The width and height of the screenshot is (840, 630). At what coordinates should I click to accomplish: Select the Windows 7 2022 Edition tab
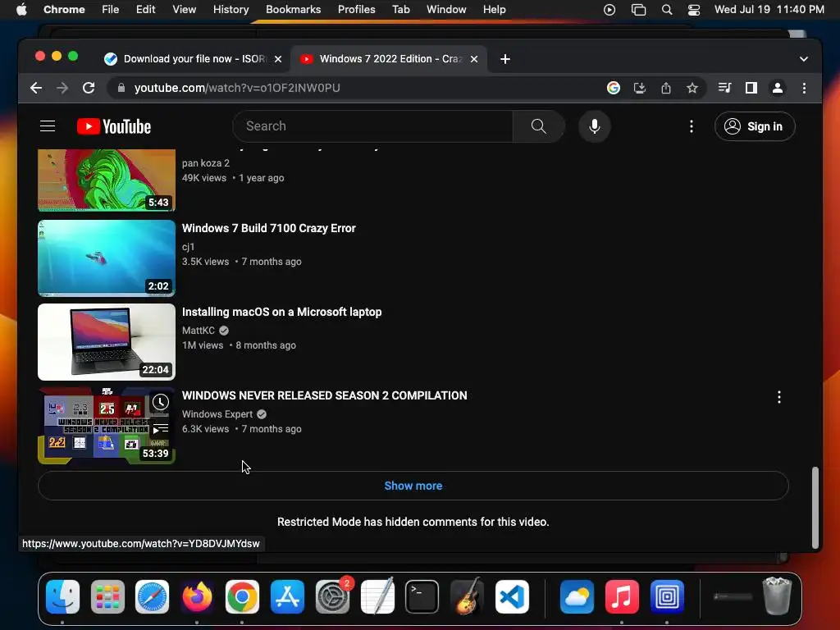(x=388, y=59)
